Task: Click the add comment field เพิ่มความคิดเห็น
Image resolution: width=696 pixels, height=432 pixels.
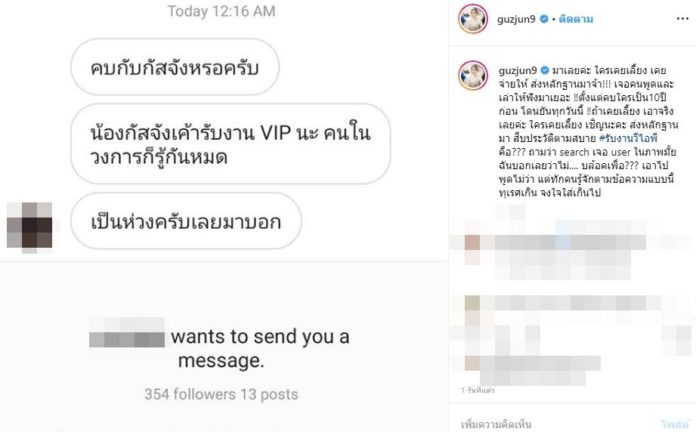Action: (496, 424)
